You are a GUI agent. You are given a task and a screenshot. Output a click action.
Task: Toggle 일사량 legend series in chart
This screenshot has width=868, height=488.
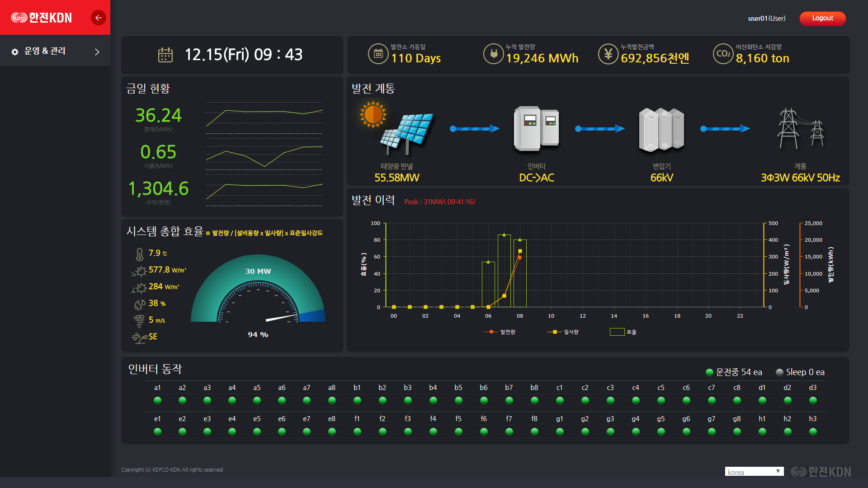coord(563,332)
